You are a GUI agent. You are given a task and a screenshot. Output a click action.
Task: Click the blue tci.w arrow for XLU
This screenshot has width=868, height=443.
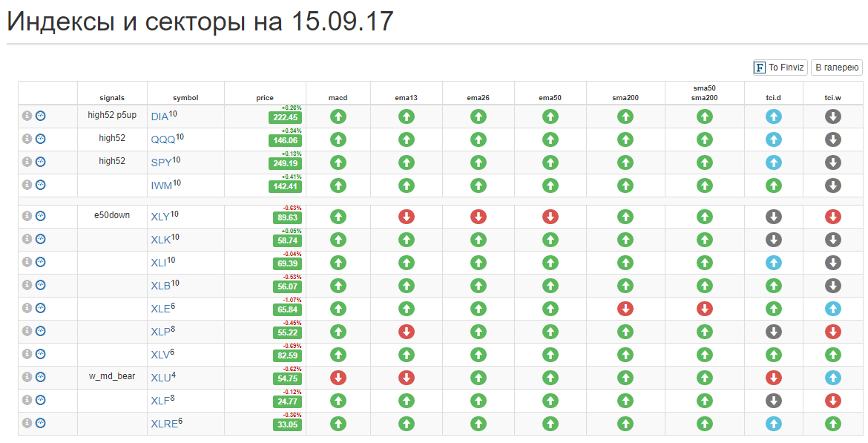coord(833,378)
